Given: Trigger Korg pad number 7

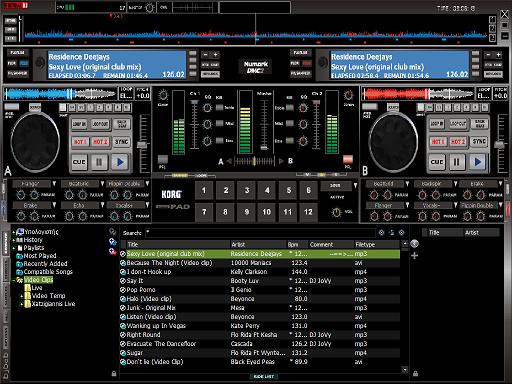Looking at the screenshot, I should [204, 212].
